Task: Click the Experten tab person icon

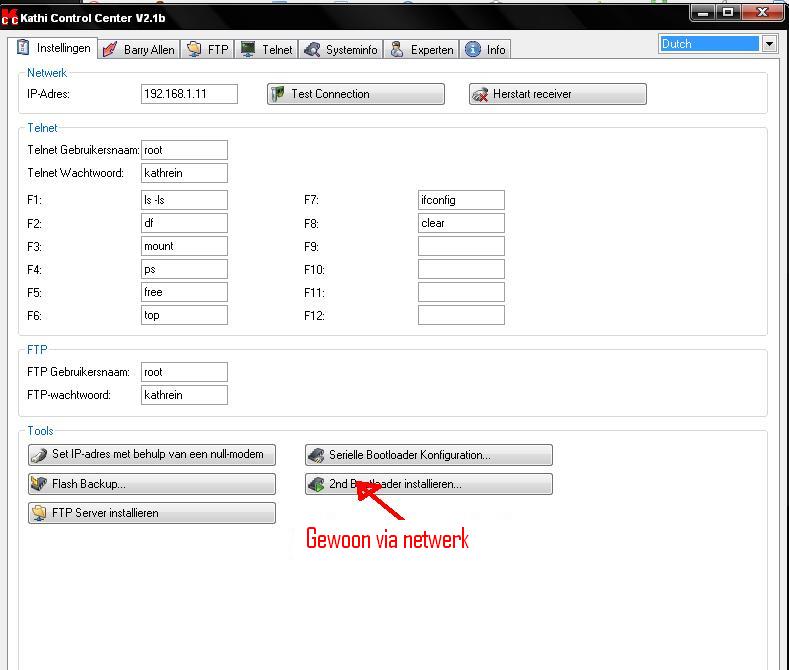Action: [x=397, y=49]
